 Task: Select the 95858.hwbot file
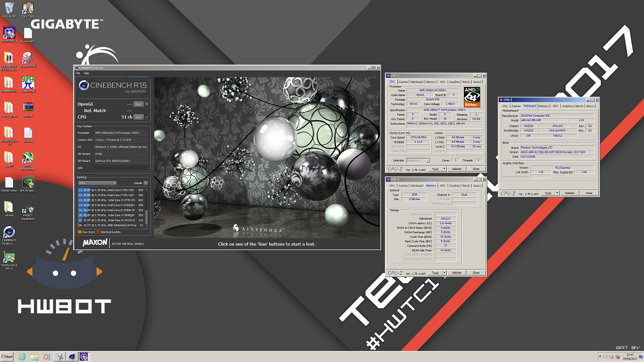pos(9,184)
